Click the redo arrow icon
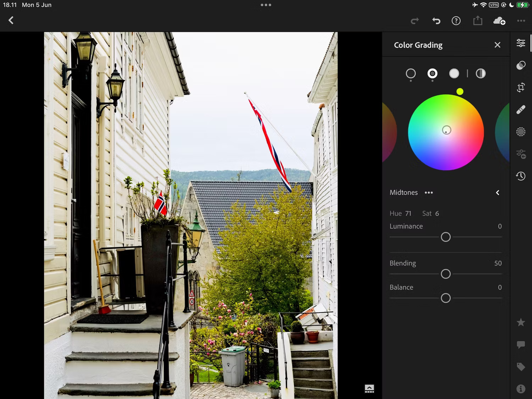Viewport: 532px width, 399px height. (x=415, y=21)
